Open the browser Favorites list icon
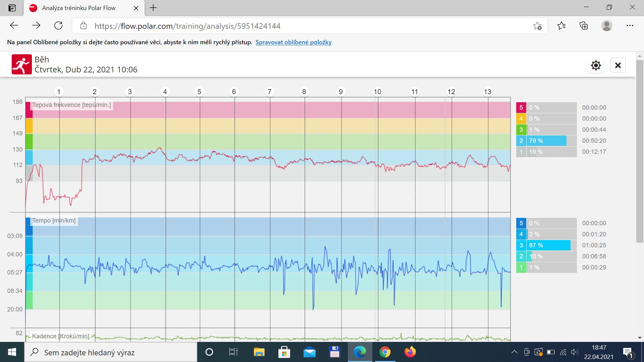The image size is (644, 362). click(x=561, y=26)
